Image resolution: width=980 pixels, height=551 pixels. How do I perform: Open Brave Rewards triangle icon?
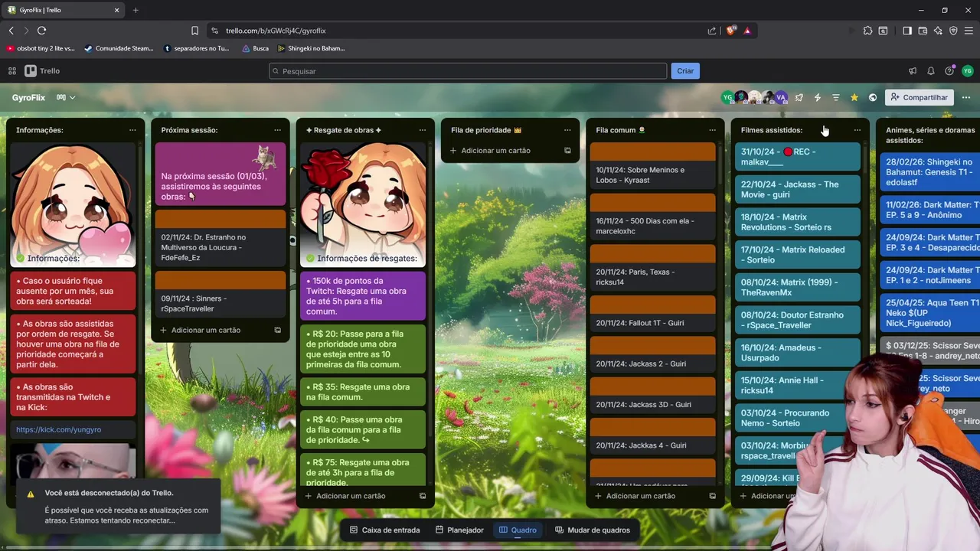pyautogui.click(x=747, y=31)
